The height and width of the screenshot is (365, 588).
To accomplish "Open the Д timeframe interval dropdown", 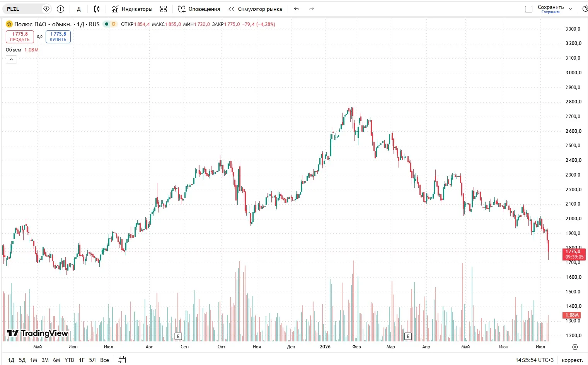I will click(79, 9).
